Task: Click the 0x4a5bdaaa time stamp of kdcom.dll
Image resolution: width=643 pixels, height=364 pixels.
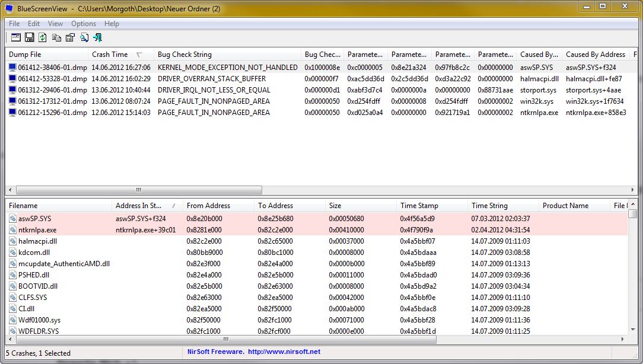Action: click(418, 253)
